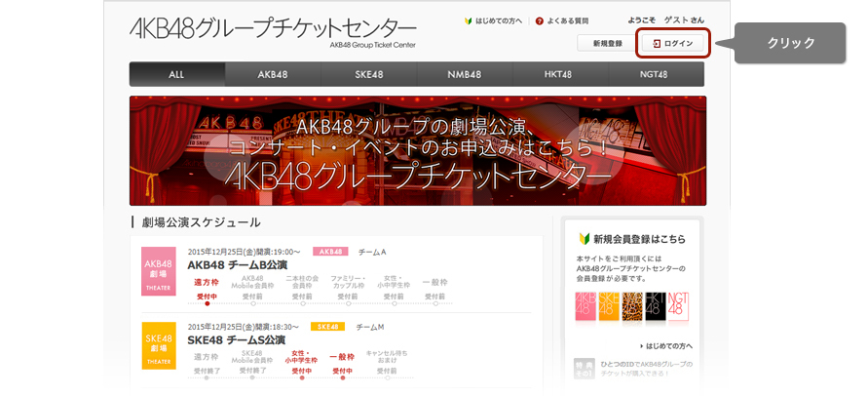Viewport: 868px width, 396px height.
Task: Click the チームA label in AKB48 row
Action: [x=372, y=252]
